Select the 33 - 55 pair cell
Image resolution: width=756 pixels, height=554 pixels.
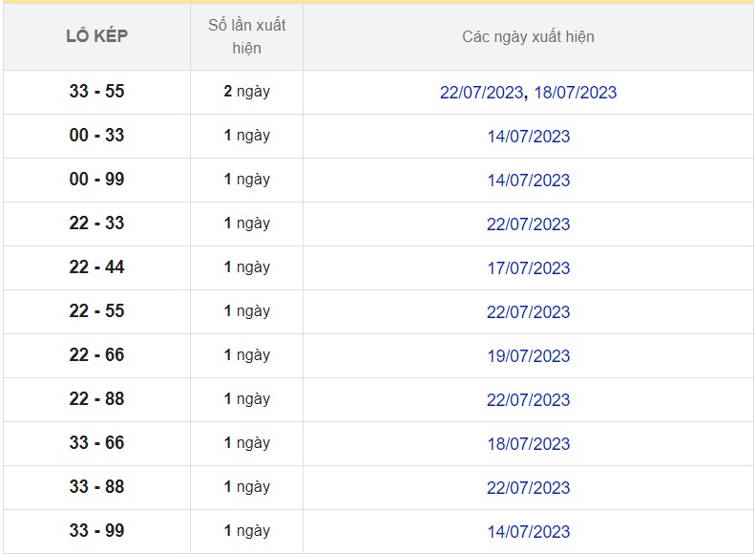coord(96,92)
